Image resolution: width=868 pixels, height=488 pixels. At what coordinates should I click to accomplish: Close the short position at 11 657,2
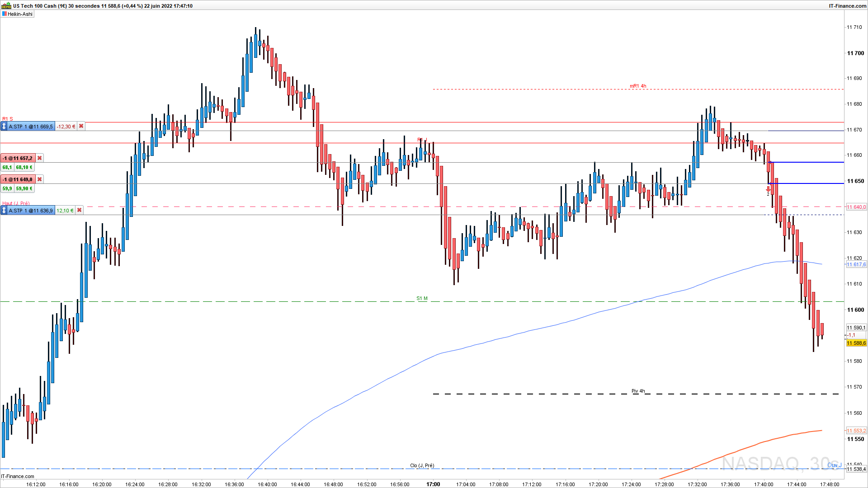(x=40, y=158)
